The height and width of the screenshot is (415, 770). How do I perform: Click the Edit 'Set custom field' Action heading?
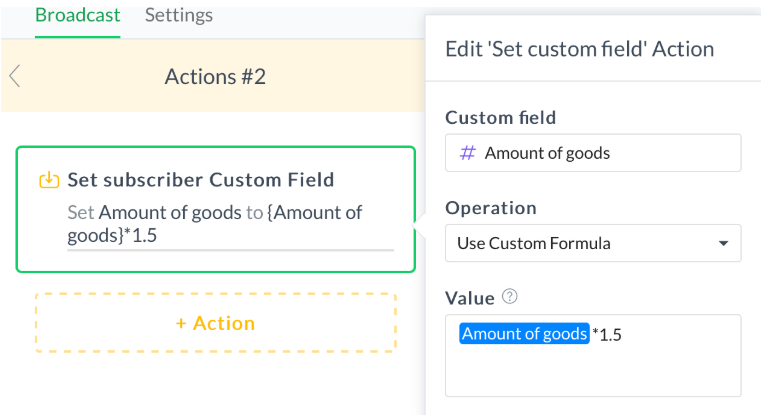579,48
